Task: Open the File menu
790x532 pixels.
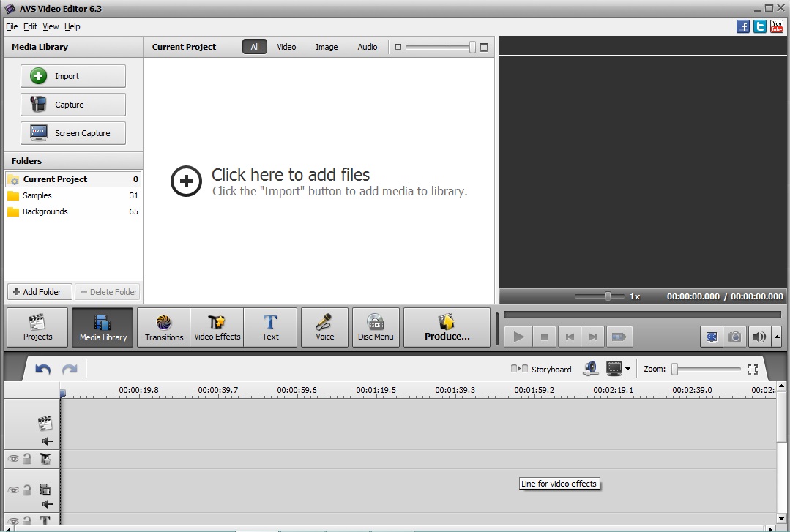Action: click(12, 26)
